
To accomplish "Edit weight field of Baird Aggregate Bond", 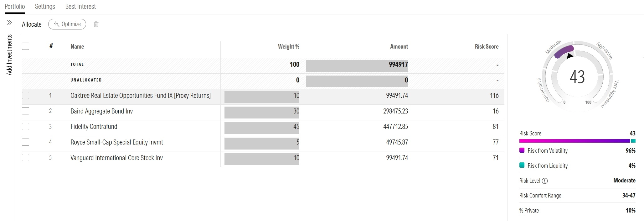I will (262, 113).
